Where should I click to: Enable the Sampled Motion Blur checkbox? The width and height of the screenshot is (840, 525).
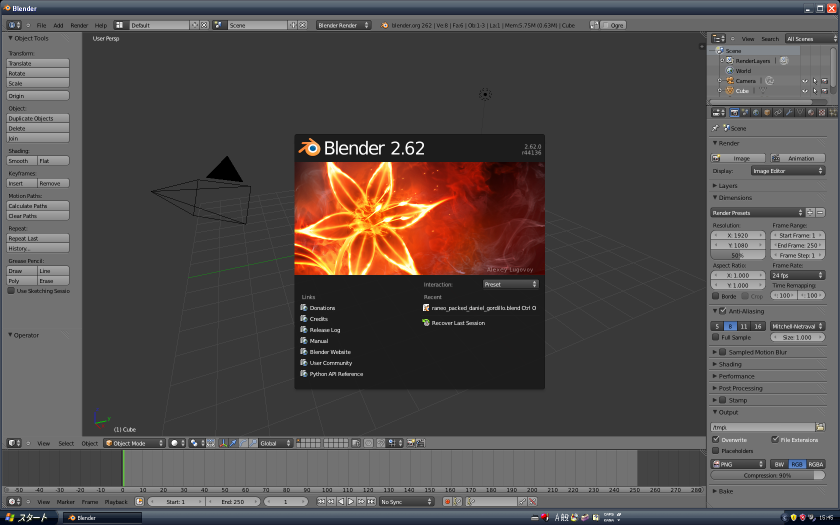[723, 352]
